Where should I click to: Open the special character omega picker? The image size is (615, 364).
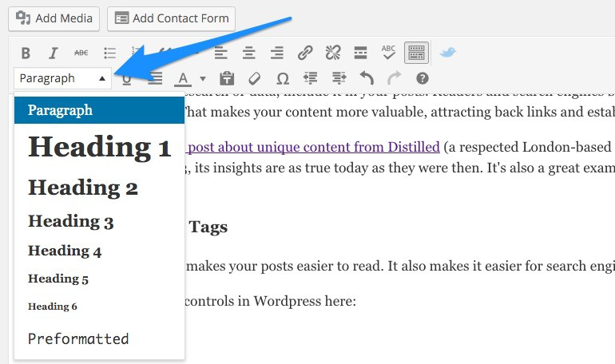tap(282, 78)
